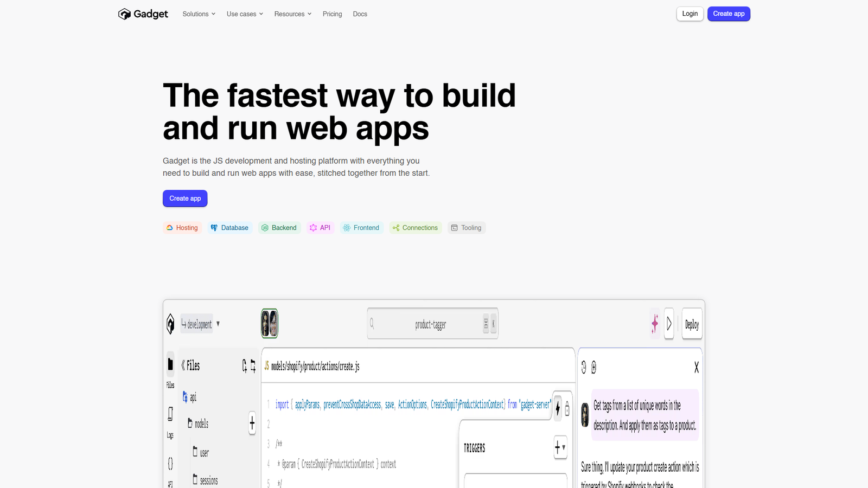Click the padlock icon in the editor
The height and width of the screenshot is (488, 868).
pyautogui.click(x=567, y=408)
